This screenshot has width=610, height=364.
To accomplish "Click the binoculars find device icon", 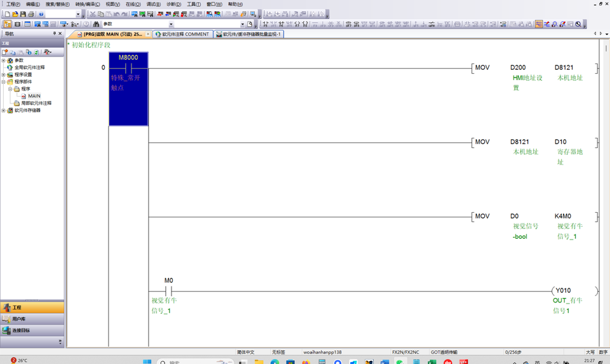I will (x=96, y=24).
